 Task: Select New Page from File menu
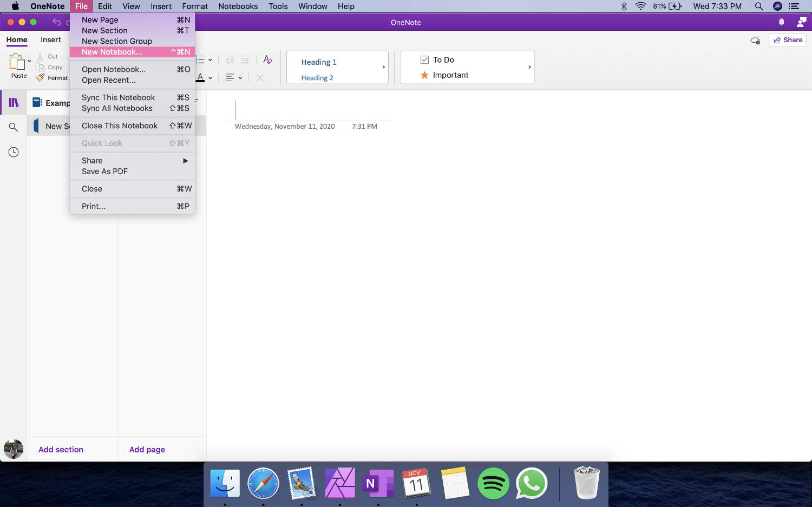132,20
